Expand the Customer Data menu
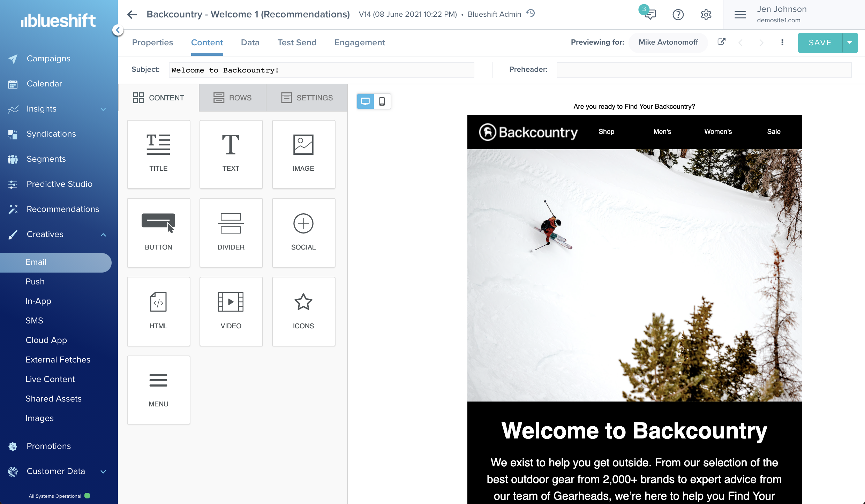The image size is (865, 504). pos(103,472)
